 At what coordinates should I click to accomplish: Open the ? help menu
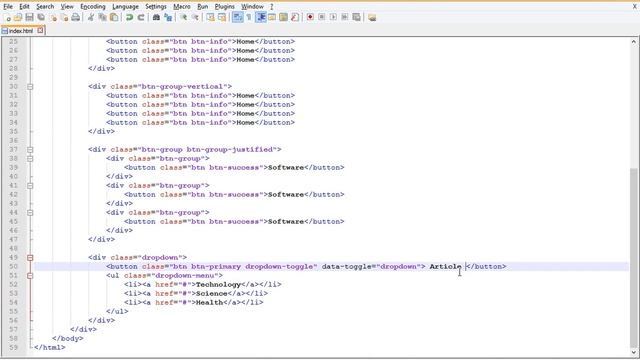pyautogui.click(x=271, y=7)
